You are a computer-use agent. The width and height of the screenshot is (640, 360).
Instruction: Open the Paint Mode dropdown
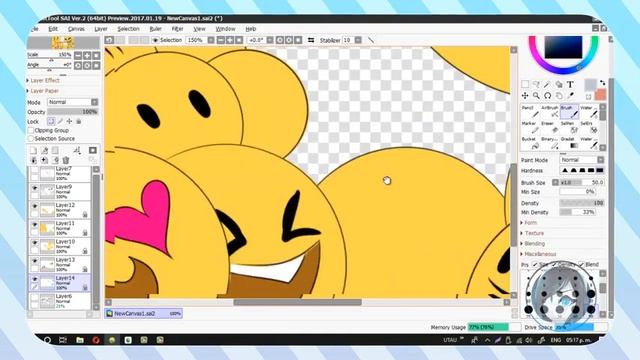click(582, 160)
